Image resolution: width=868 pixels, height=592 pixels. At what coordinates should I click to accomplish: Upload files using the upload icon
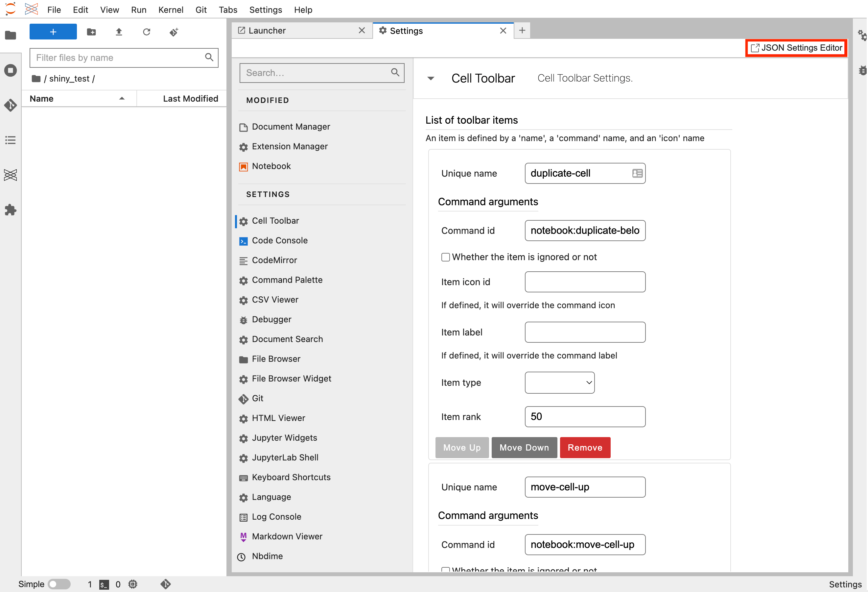pyautogui.click(x=119, y=32)
